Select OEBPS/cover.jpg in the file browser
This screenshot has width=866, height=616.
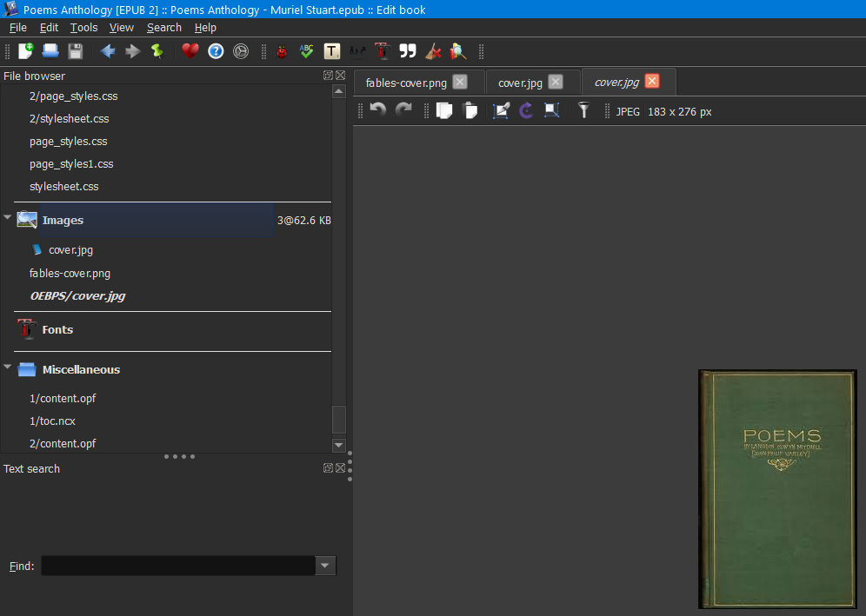(x=77, y=296)
